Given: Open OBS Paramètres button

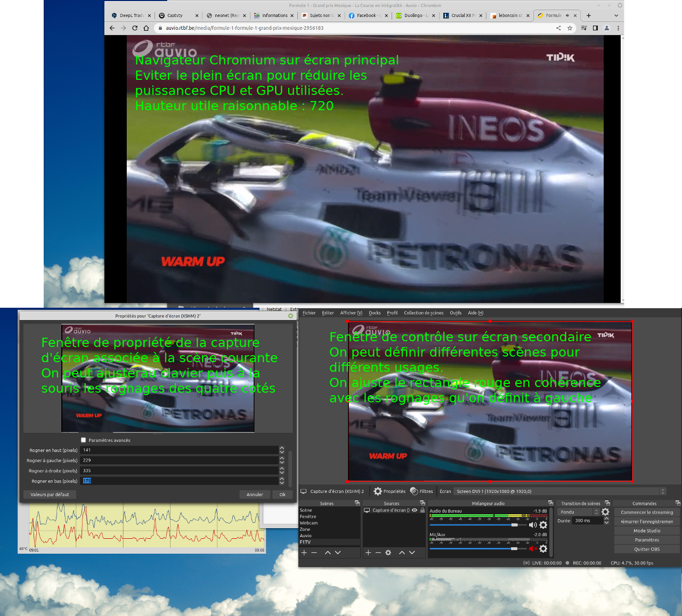Looking at the screenshot, I should (x=647, y=540).
